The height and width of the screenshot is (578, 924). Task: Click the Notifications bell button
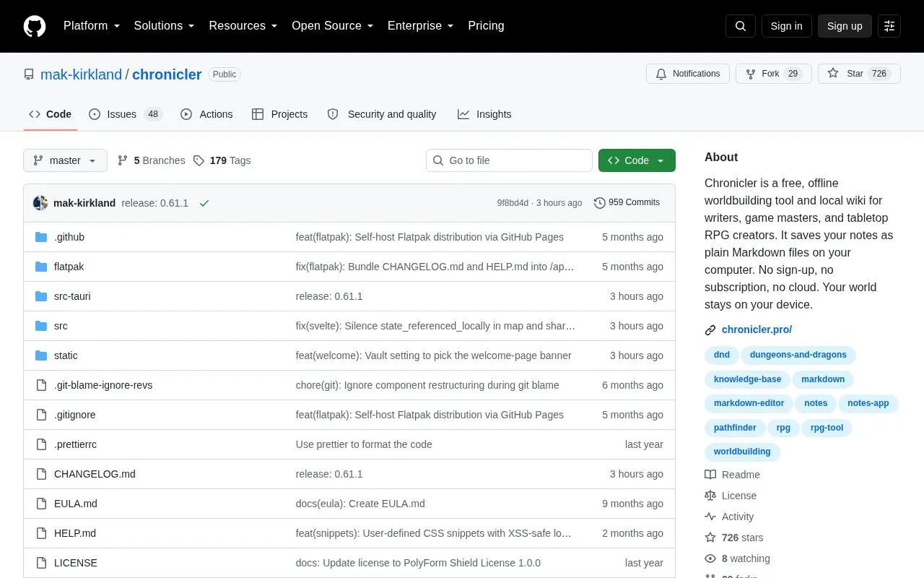coord(688,74)
